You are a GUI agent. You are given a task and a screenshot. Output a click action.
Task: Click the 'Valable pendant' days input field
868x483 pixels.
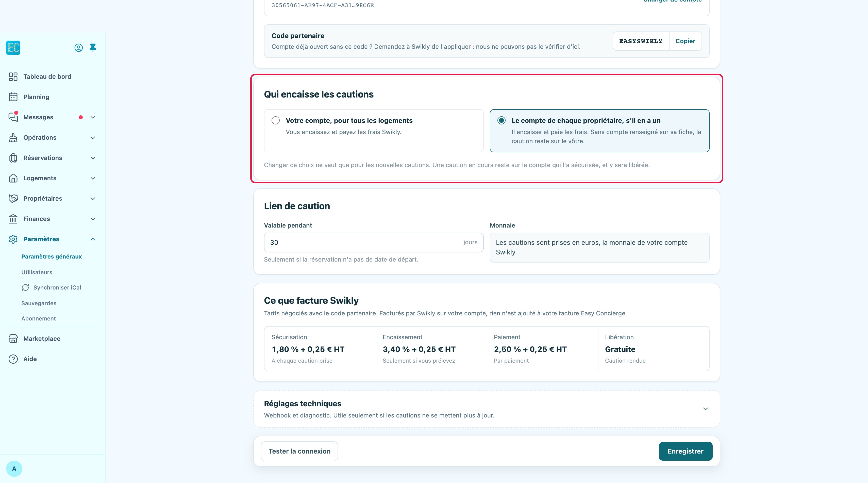373,242
